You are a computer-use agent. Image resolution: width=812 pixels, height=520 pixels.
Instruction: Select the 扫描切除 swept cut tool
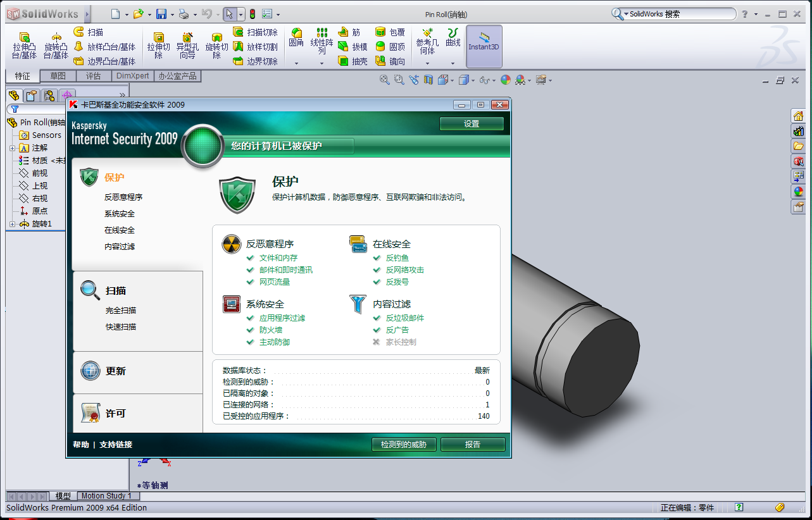click(x=255, y=32)
